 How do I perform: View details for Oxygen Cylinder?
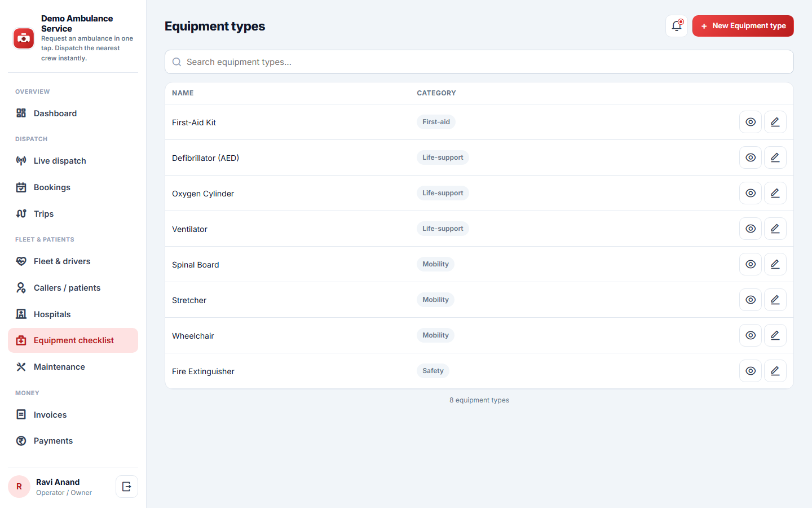tap(751, 193)
